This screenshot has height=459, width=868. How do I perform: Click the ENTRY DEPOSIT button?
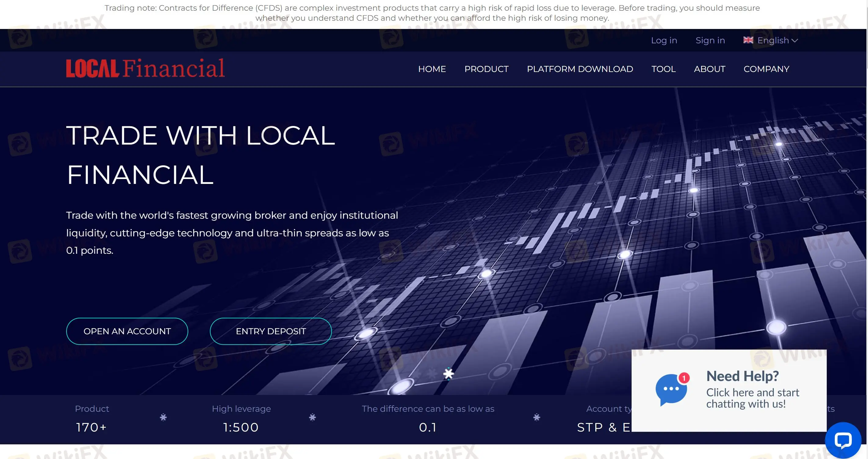tap(271, 331)
